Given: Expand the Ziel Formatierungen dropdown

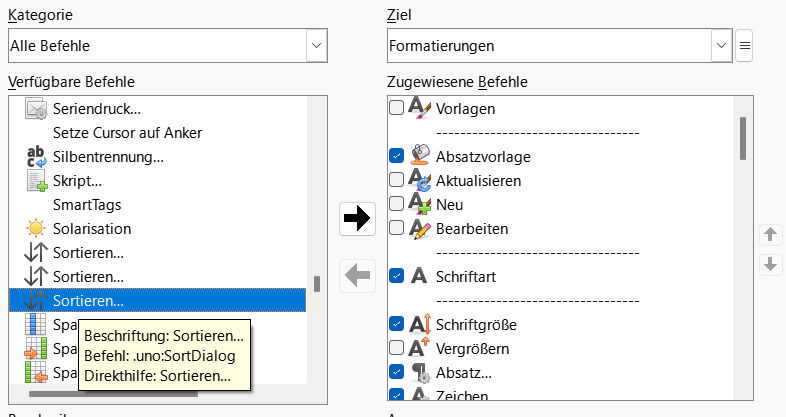Looking at the screenshot, I should [559, 46].
